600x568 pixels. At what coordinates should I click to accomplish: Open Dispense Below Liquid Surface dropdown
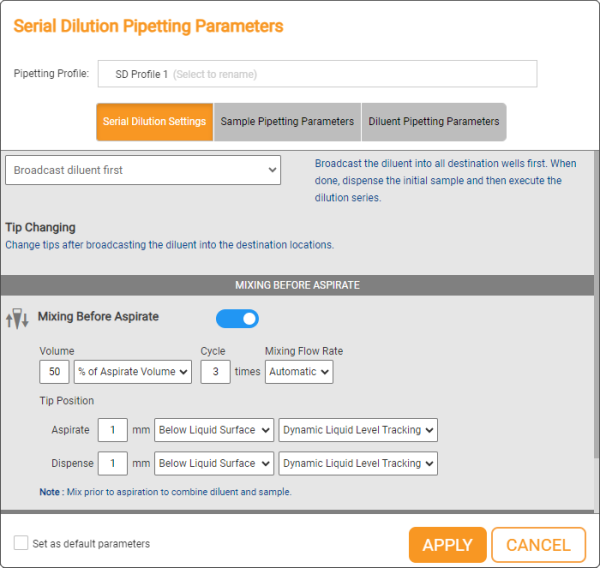[215, 463]
